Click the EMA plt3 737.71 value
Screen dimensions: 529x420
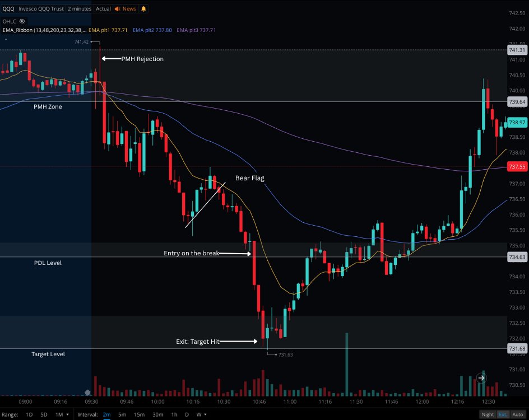(x=196, y=30)
